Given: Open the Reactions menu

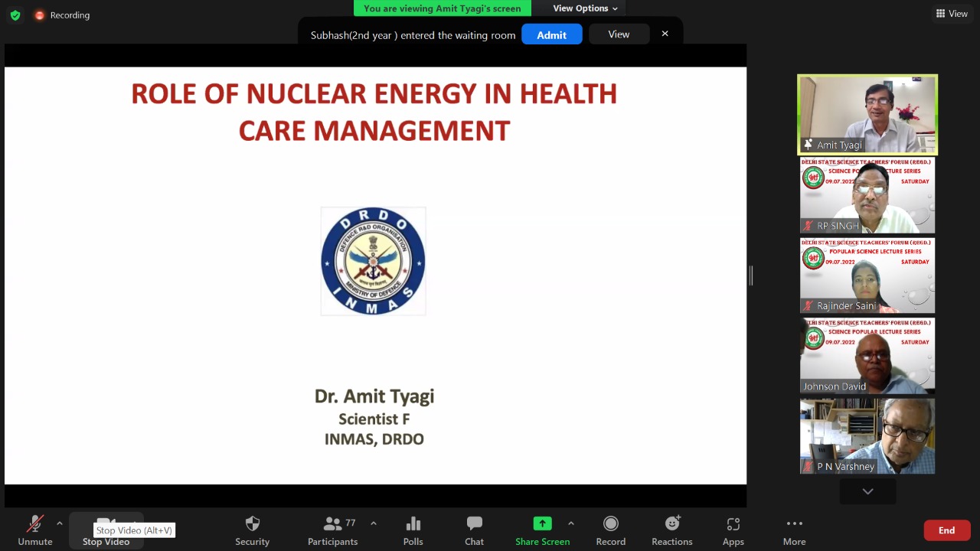Looking at the screenshot, I should tap(671, 530).
